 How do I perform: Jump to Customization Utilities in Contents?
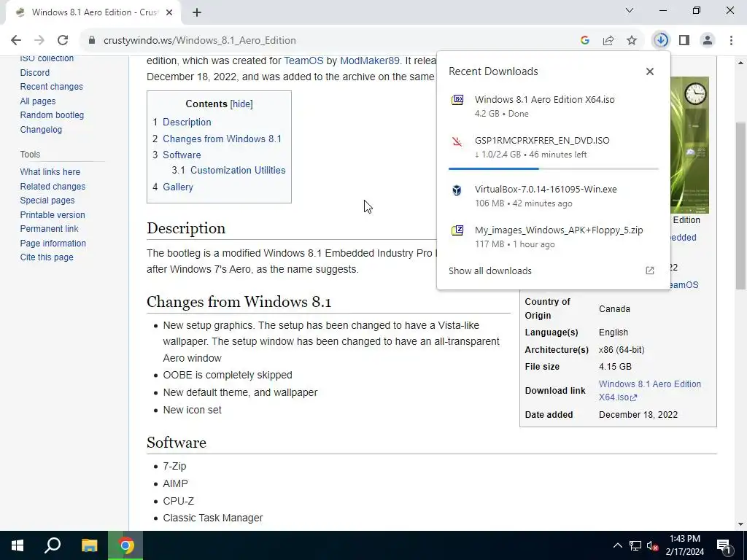(x=238, y=171)
